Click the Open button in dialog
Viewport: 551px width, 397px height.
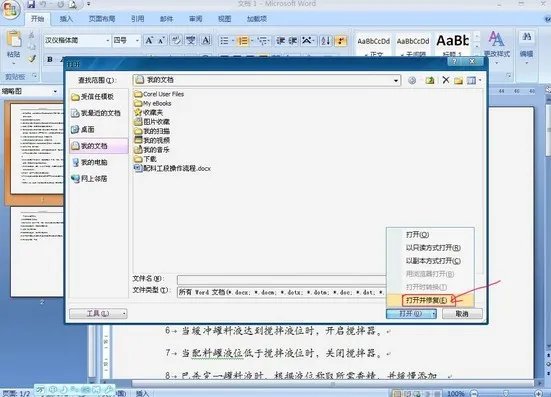pyautogui.click(x=409, y=313)
